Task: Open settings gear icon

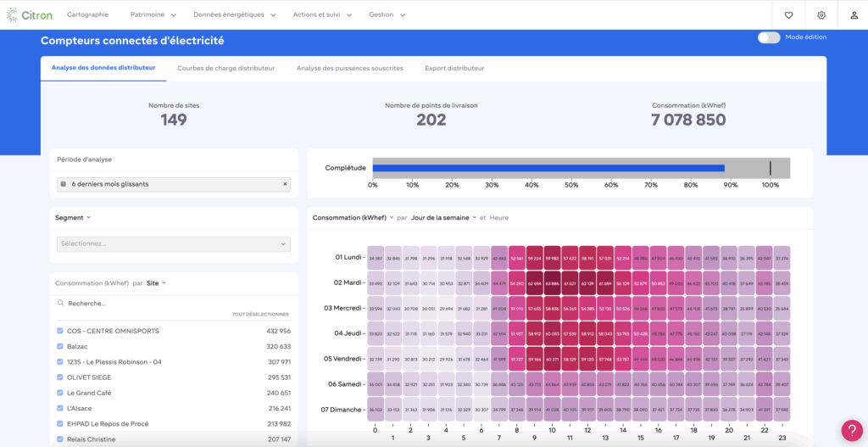Action: pyautogui.click(x=821, y=14)
